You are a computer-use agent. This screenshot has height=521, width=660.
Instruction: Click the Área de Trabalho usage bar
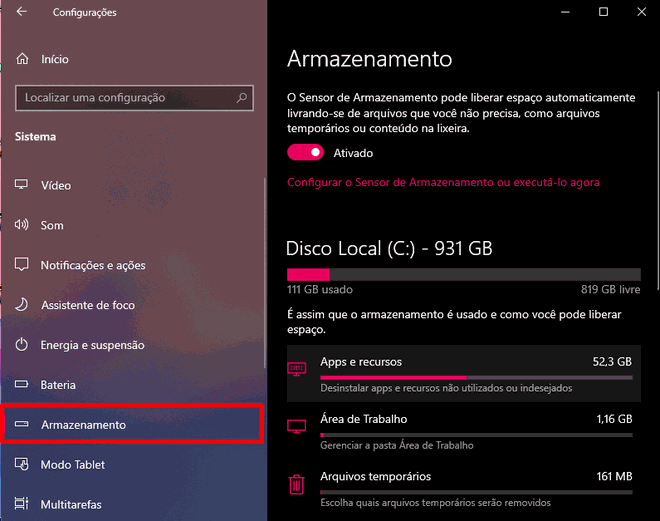pyautogui.click(x=476, y=435)
